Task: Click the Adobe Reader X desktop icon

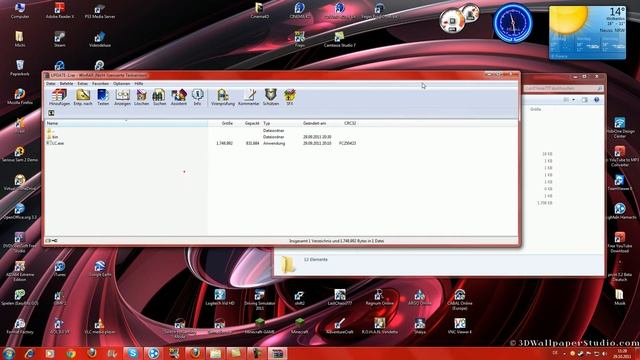Action: [60, 11]
